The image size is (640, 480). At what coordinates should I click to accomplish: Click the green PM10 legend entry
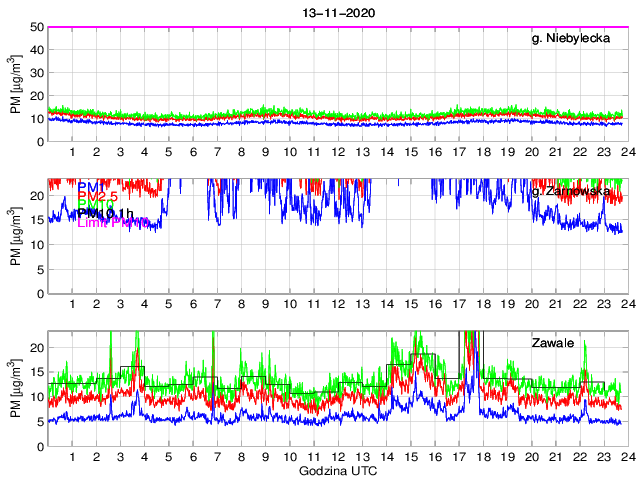[96, 205]
